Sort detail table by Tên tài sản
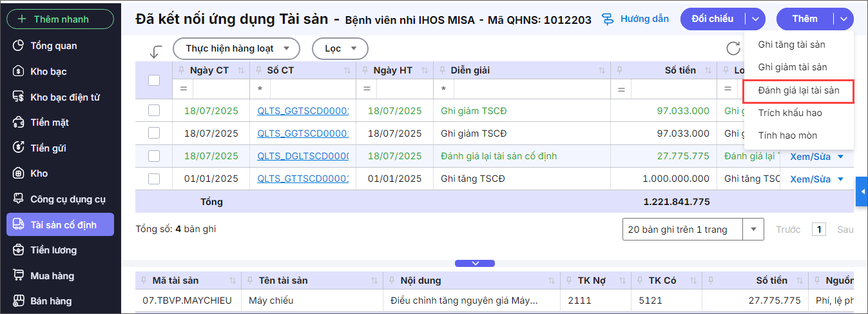Viewport: 868px width, 314px height. 374,280
